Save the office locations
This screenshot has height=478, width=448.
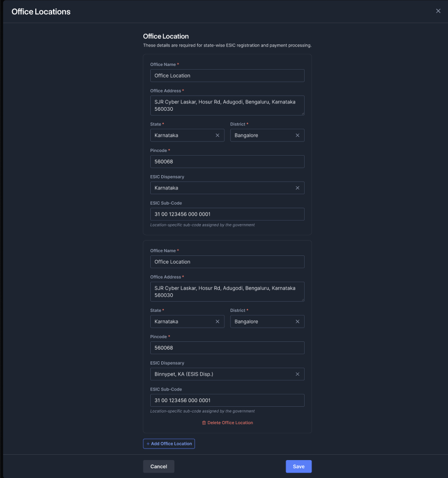click(298, 466)
